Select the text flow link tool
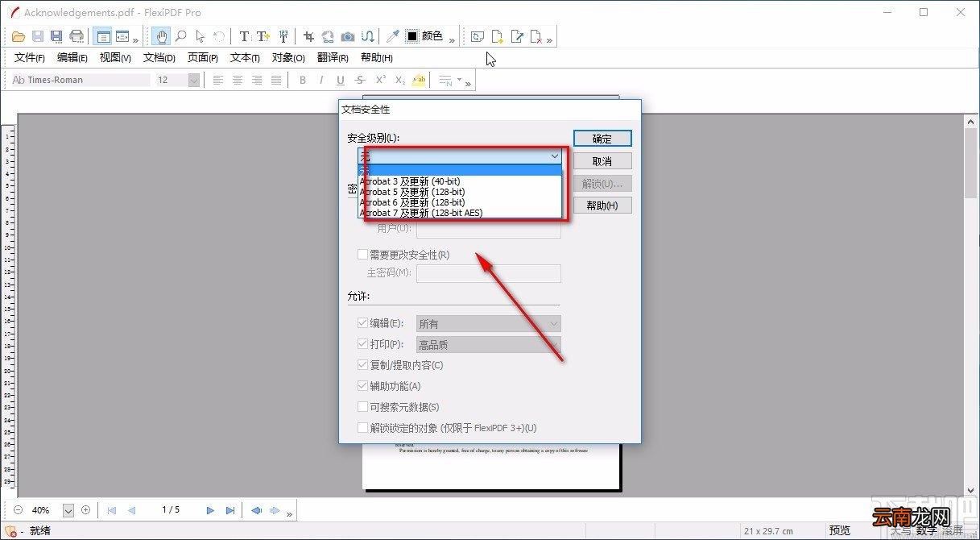The width and height of the screenshot is (980, 540). point(366,36)
